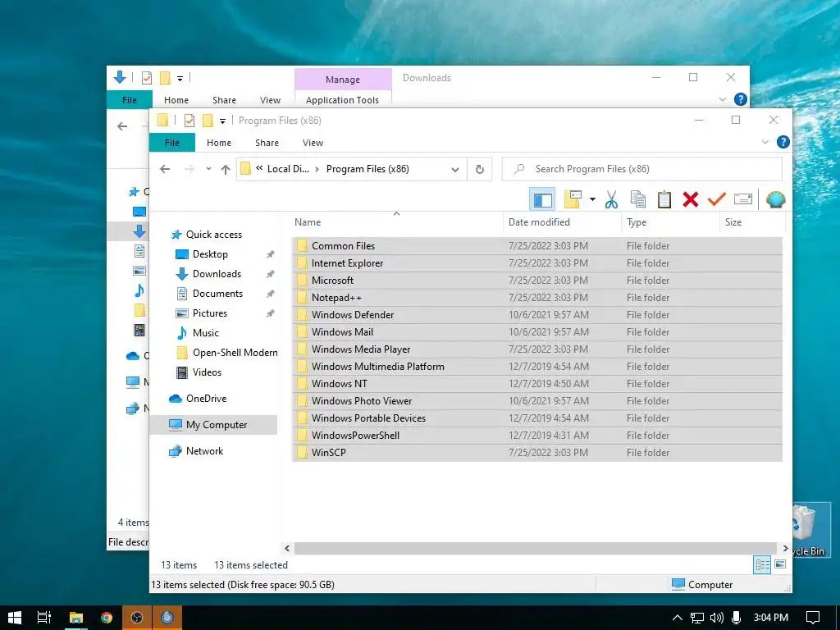This screenshot has width=840, height=630.
Task: Expand ribbon chevron in Program Files window
Action: pos(765,142)
